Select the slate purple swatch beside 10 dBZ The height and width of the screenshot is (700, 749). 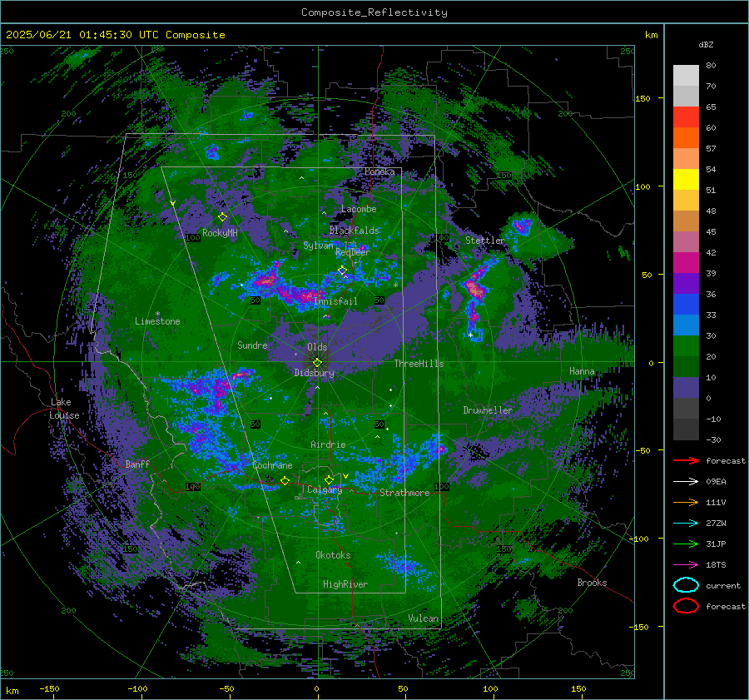(686, 387)
